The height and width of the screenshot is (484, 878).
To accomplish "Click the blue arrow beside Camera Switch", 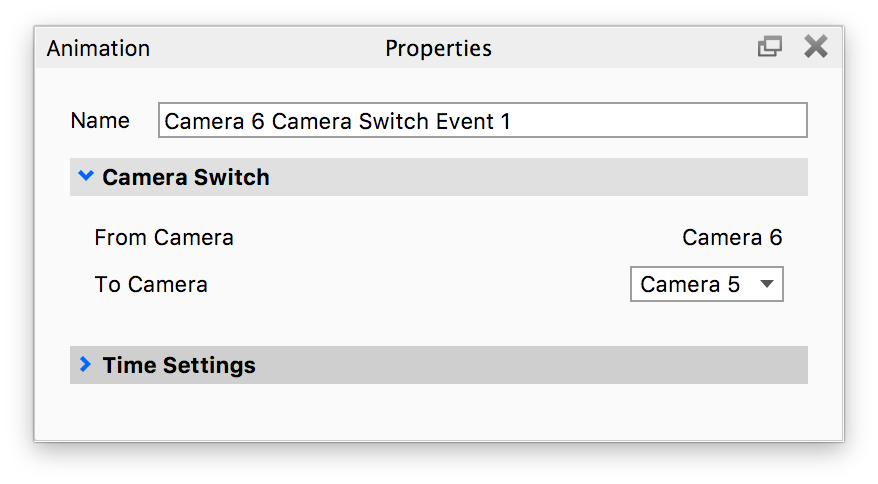I will tap(86, 177).
